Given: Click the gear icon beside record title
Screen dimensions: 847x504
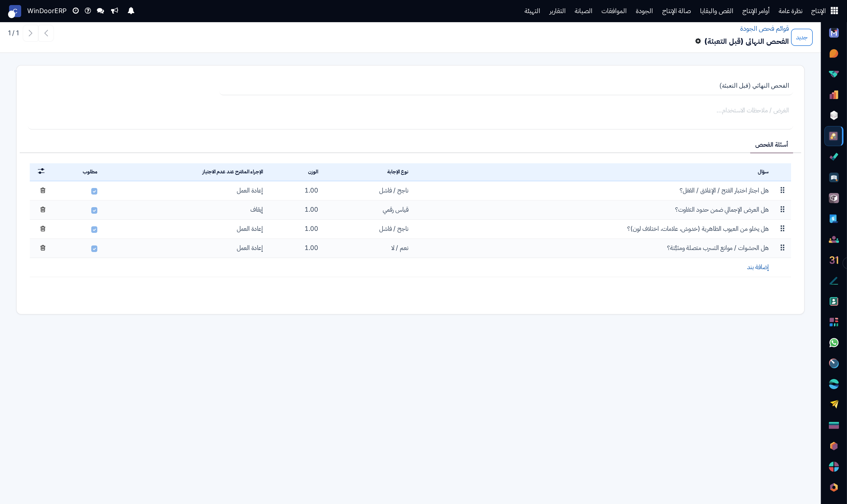Looking at the screenshot, I should coord(698,41).
